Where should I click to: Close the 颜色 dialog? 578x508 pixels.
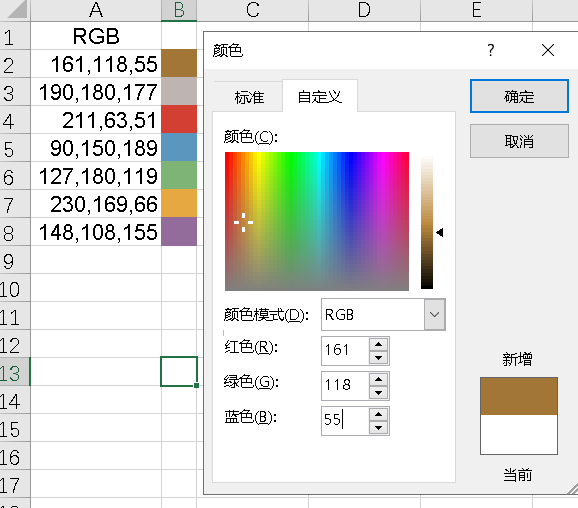click(548, 50)
